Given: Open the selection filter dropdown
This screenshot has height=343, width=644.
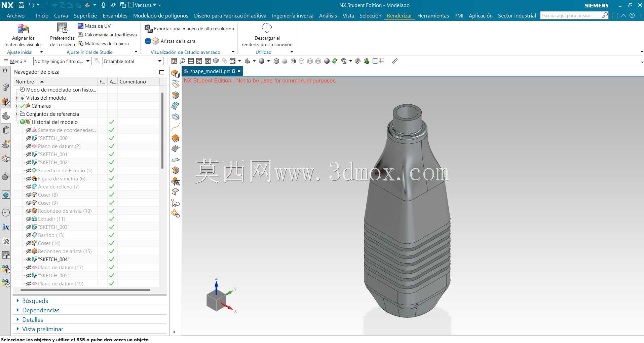Looking at the screenshot, I should 62,61.
